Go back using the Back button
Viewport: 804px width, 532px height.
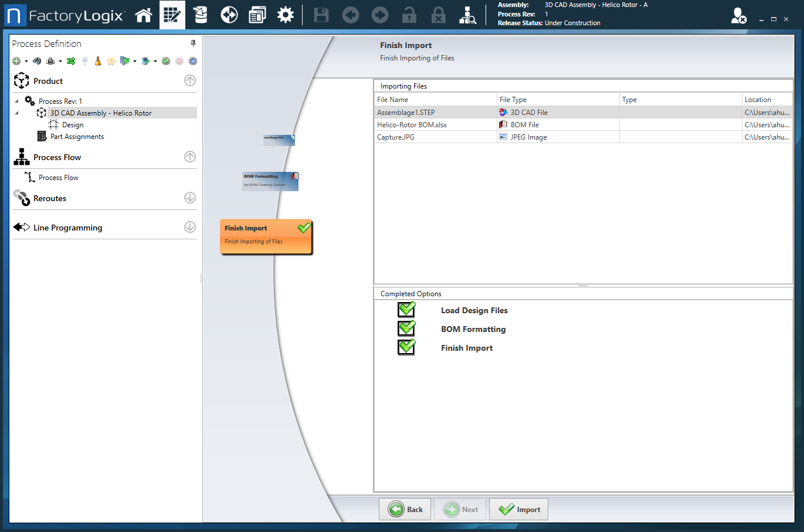point(405,509)
